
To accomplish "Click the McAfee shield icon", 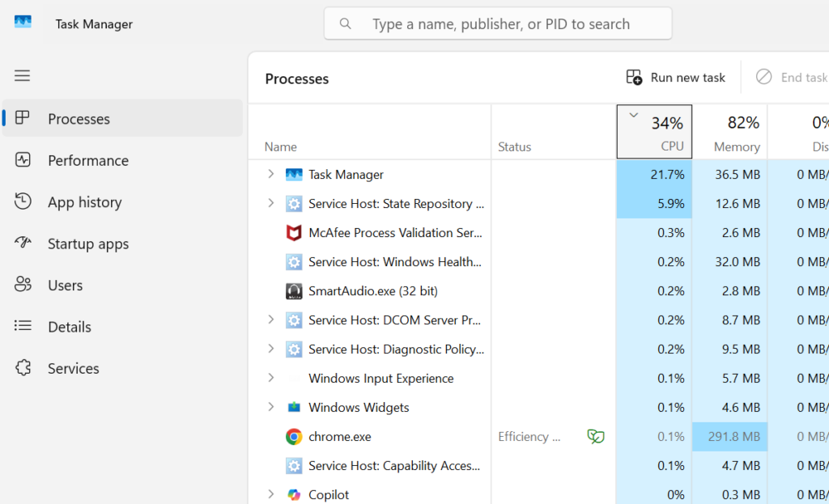I will [294, 232].
